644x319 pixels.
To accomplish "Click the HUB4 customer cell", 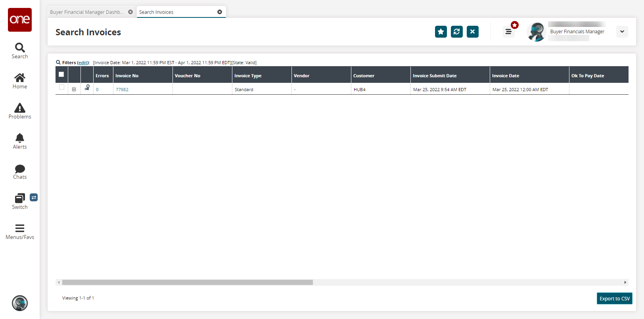I will click(381, 90).
